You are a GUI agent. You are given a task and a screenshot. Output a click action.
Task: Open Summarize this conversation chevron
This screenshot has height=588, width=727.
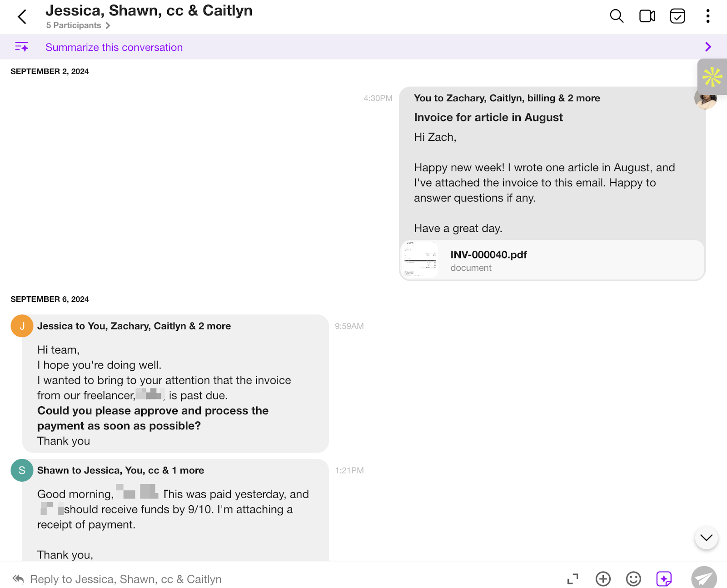pyautogui.click(x=708, y=47)
